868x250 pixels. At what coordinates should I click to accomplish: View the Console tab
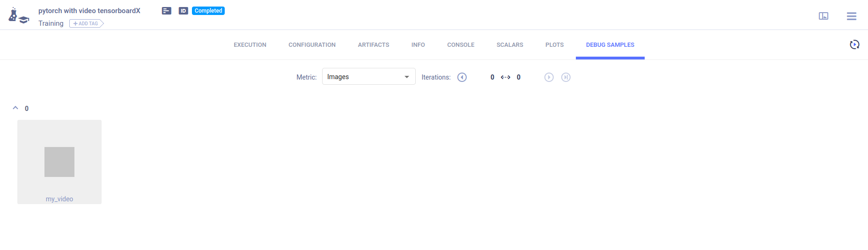[x=461, y=45]
